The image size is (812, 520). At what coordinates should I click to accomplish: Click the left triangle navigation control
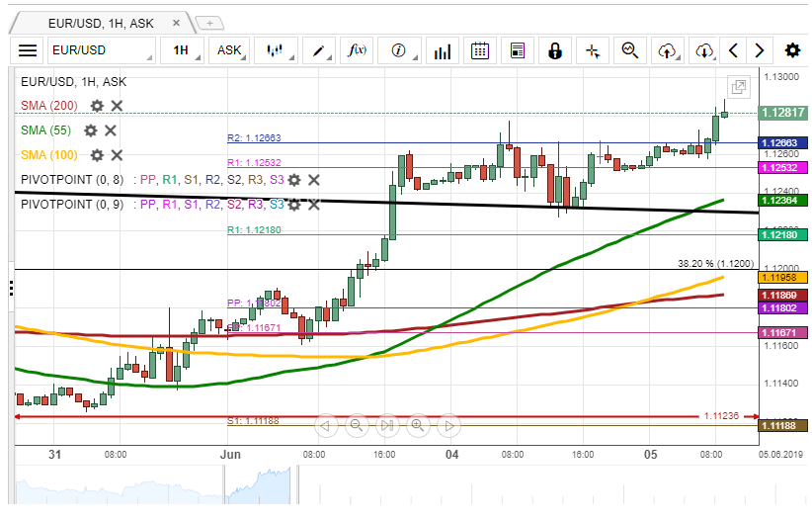326,426
